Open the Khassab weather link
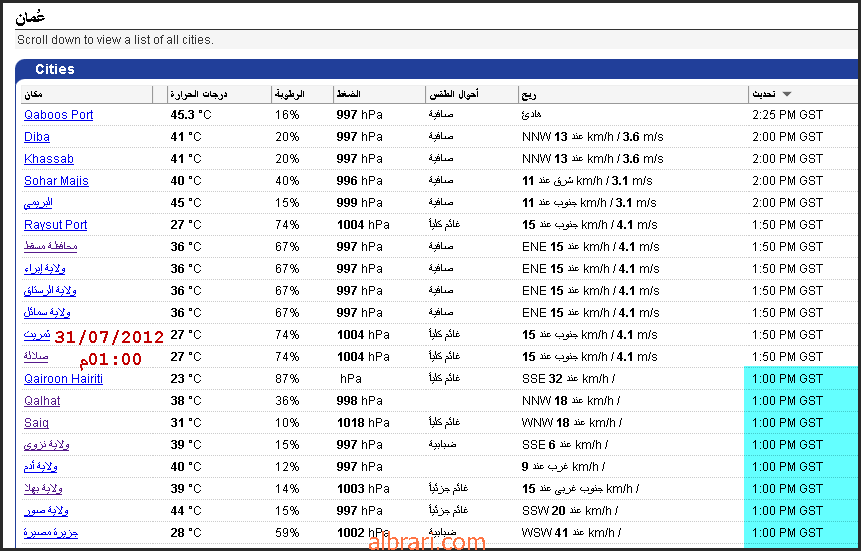The image size is (861, 551). 49,159
